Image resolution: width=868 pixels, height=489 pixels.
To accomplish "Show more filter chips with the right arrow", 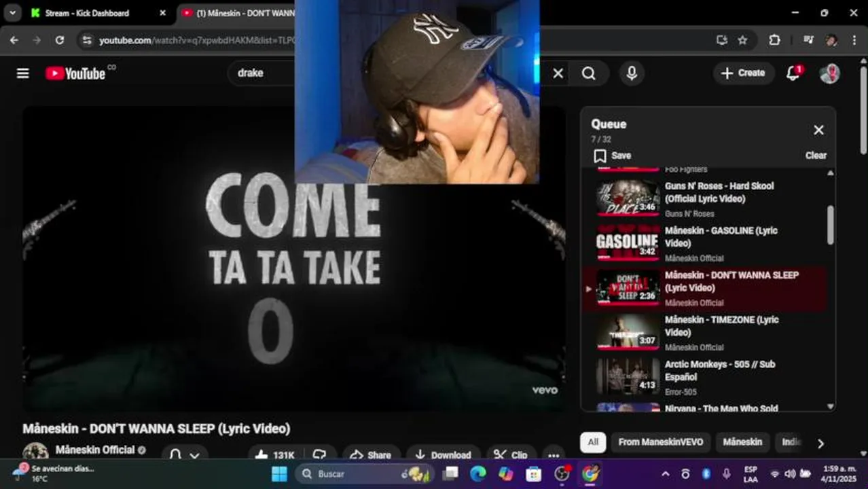I will coord(820,443).
